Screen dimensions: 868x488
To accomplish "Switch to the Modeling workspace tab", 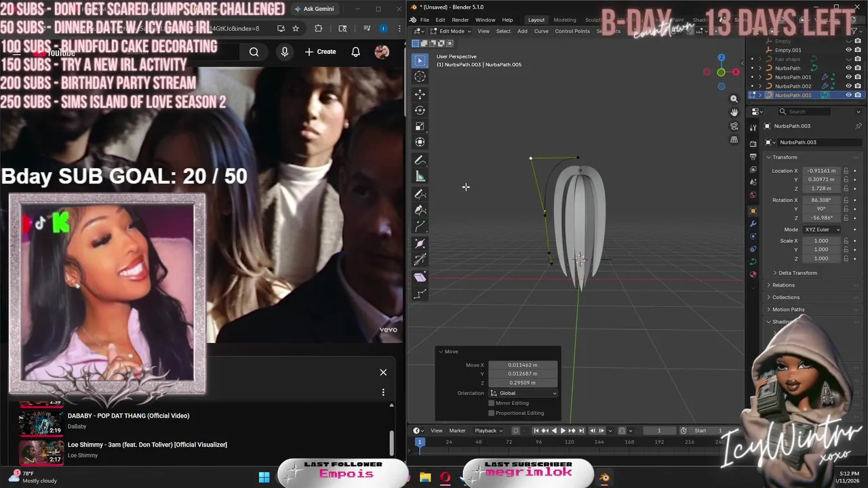I will tap(564, 20).
